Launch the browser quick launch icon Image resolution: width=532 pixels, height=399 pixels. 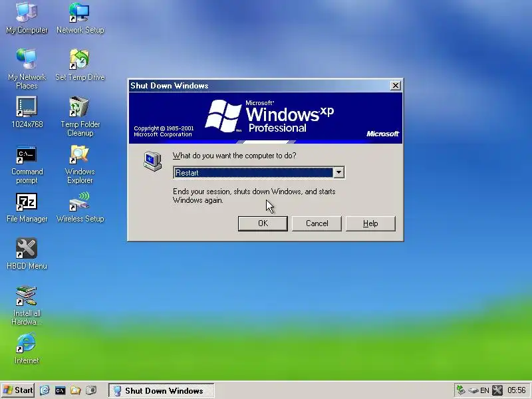(x=45, y=390)
